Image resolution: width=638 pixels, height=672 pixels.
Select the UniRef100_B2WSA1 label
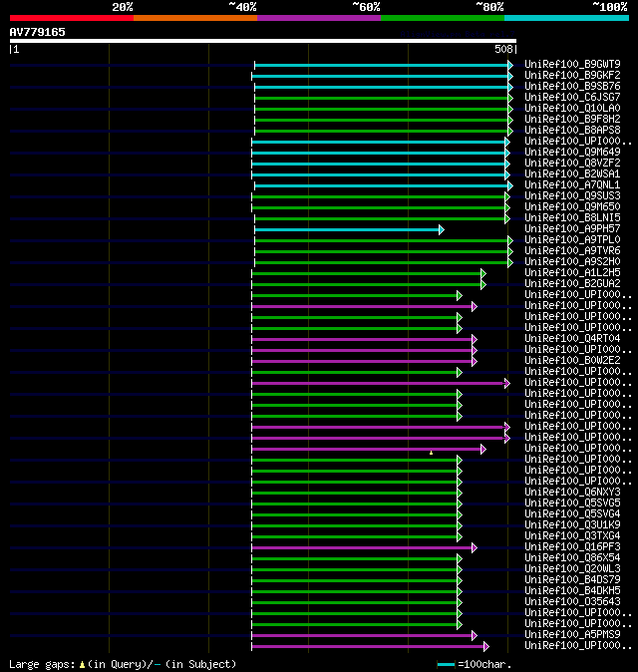(572, 174)
